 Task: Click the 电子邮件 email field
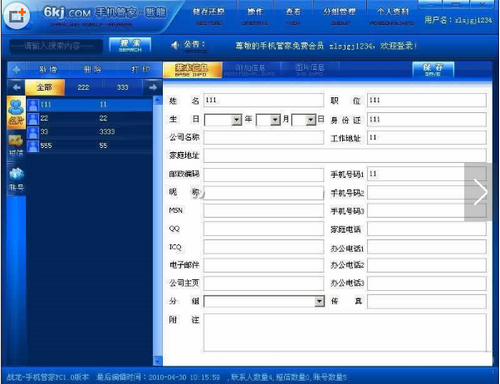pos(263,265)
